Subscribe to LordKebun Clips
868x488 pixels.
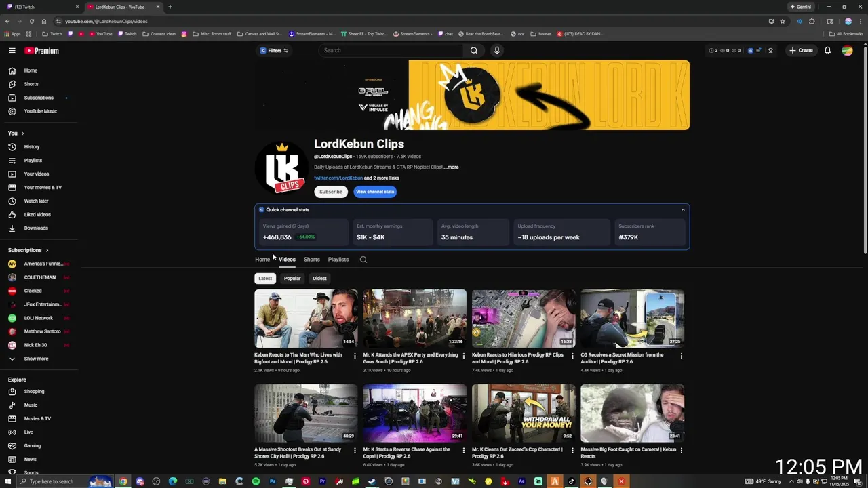click(331, 192)
